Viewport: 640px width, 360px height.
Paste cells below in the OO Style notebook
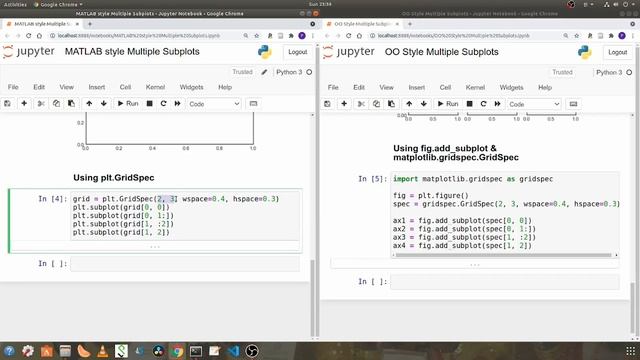click(x=391, y=104)
